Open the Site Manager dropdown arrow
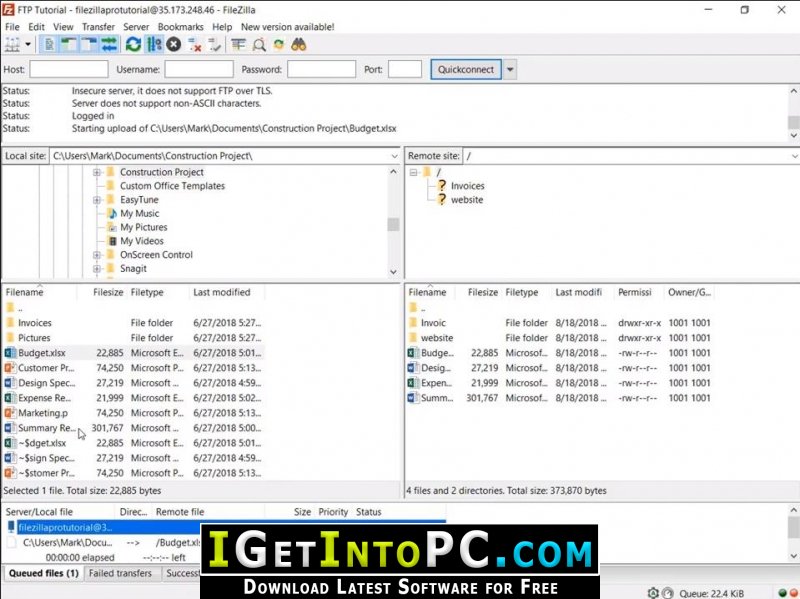This screenshot has width=800, height=599. (x=28, y=45)
